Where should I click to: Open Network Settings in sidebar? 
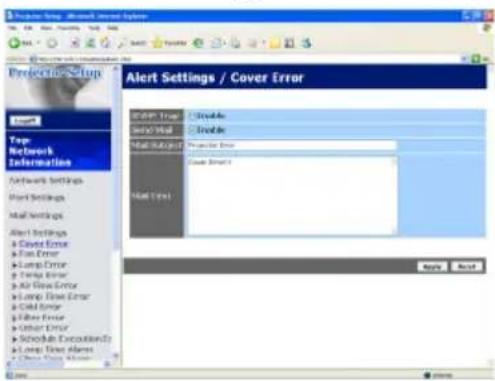pyautogui.click(x=46, y=180)
